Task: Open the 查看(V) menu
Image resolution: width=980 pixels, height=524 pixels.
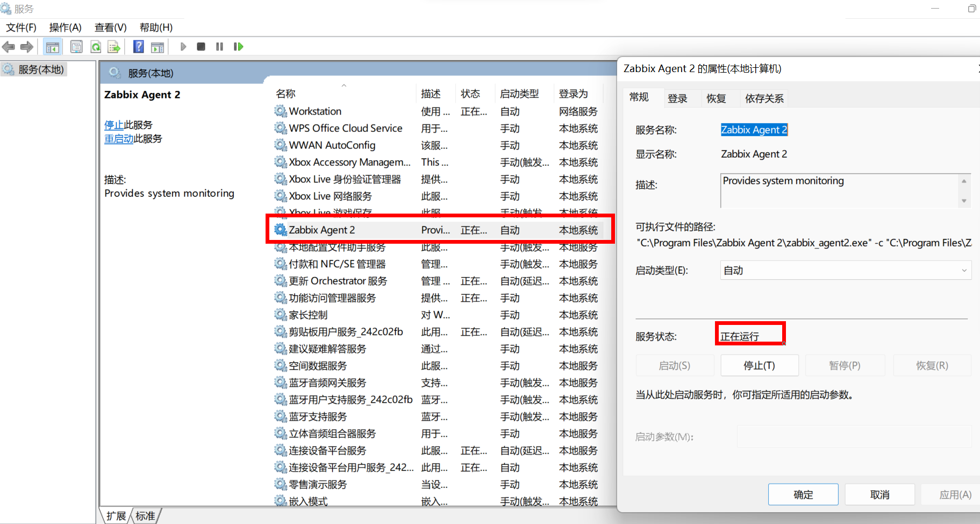Action: coord(110,27)
